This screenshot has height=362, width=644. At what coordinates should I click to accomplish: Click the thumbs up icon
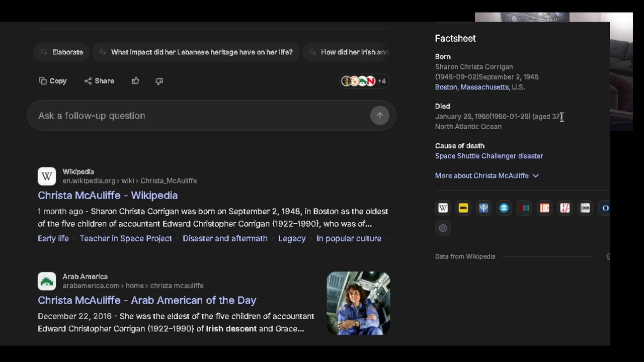point(135,81)
